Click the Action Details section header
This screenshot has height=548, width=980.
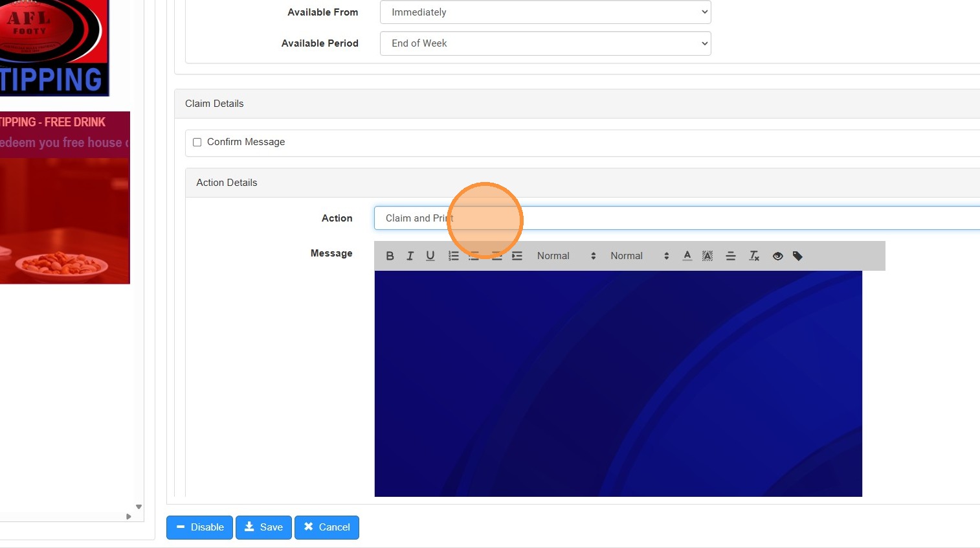[583, 183]
